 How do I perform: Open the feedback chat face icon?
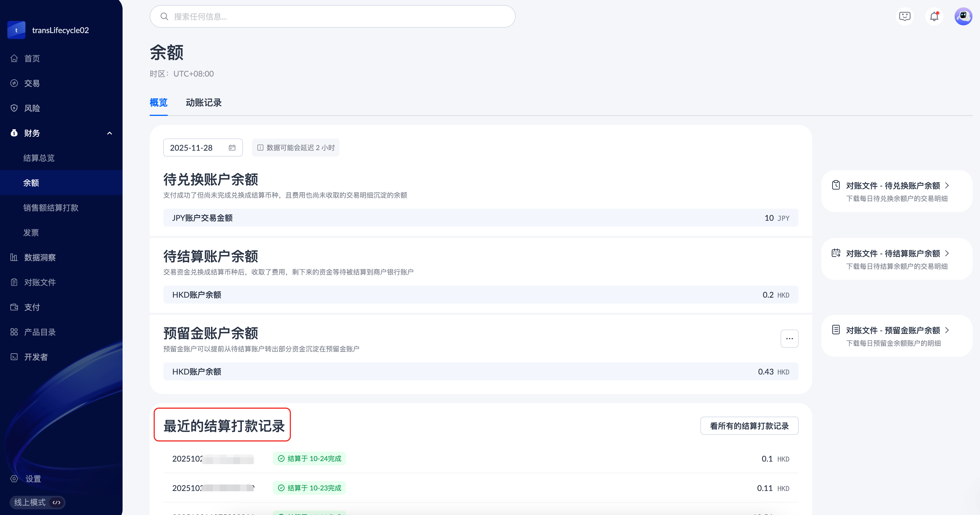[x=904, y=16]
